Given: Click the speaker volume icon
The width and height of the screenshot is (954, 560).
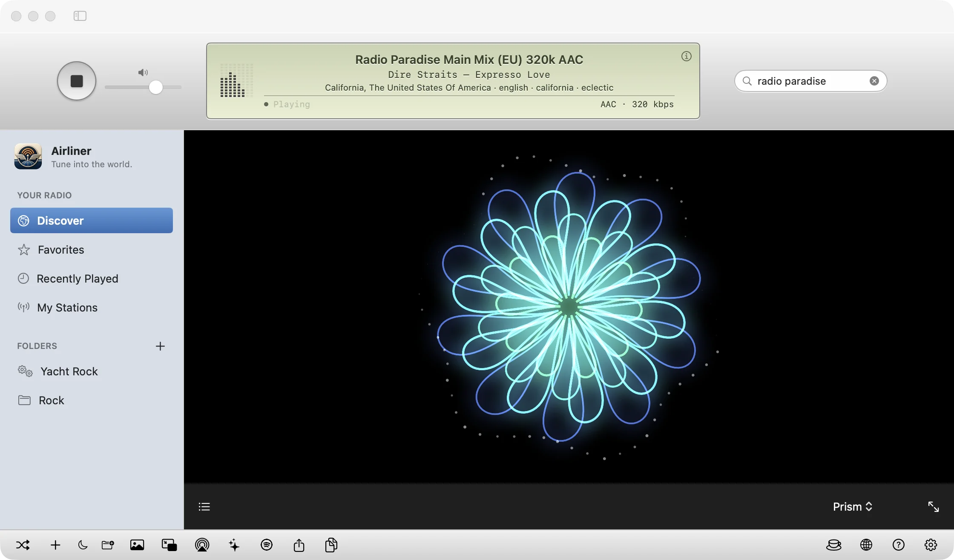Looking at the screenshot, I should pos(143,72).
